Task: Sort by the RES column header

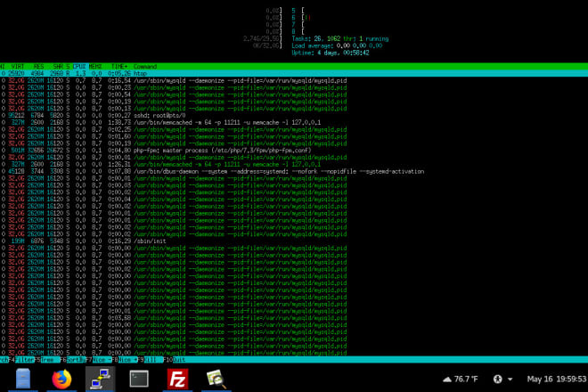Action: point(38,67)
